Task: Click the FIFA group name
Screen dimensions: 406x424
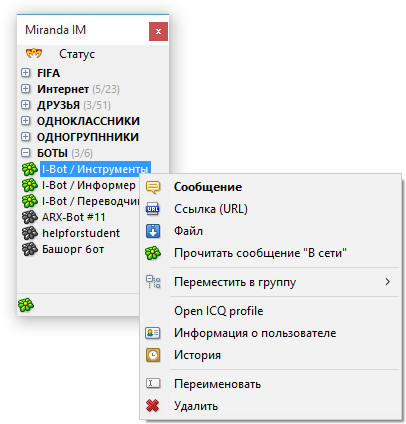Action: 48,73
